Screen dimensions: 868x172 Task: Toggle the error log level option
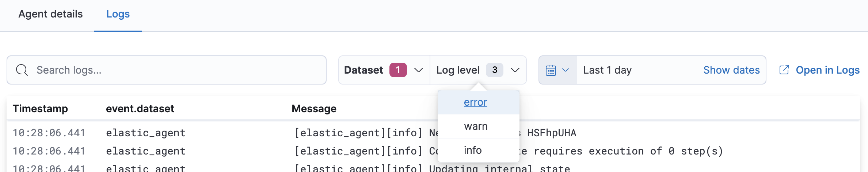pos(475,102)
